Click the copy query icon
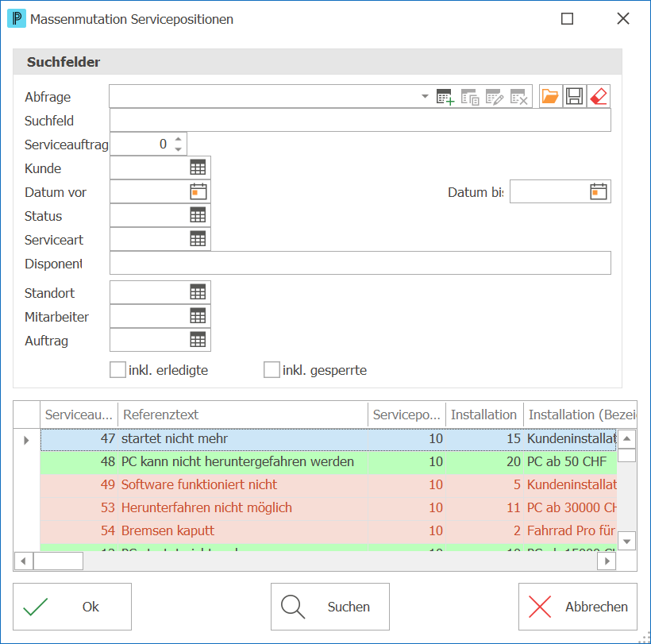 [470, 97]
